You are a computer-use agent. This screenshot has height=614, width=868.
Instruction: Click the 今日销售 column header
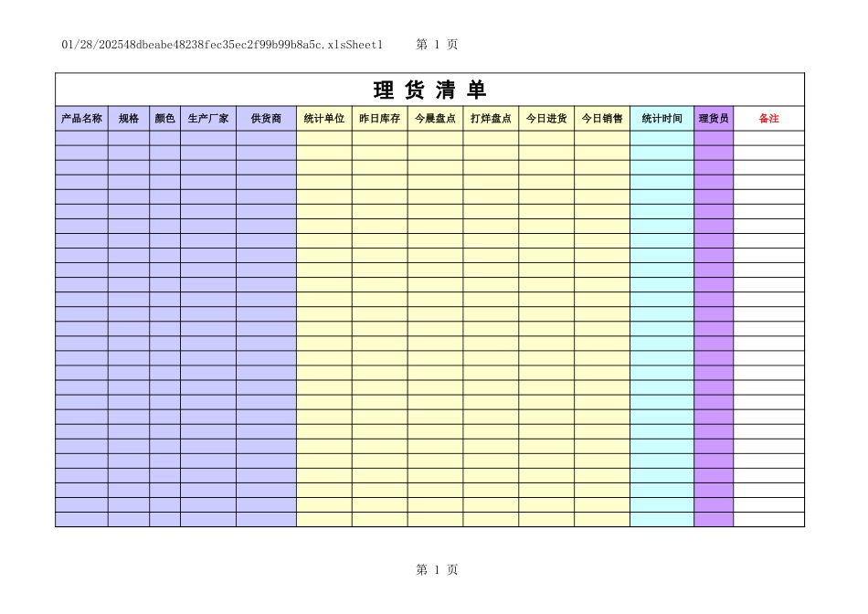601,117
